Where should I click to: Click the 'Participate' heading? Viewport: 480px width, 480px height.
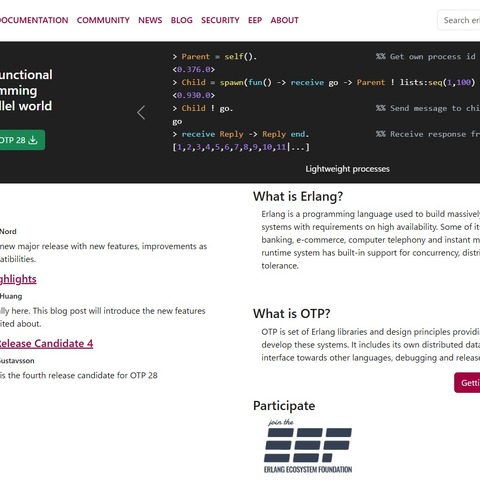(284, 406)
